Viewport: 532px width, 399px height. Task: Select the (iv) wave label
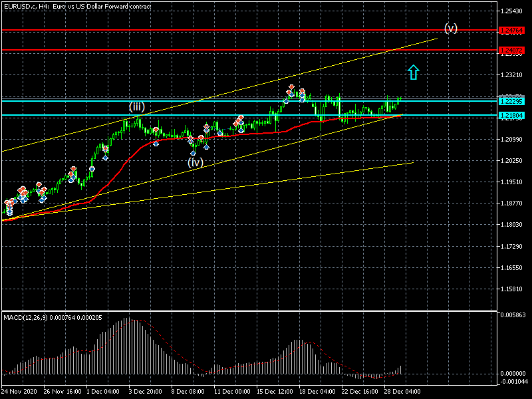click(x=195, y=162)
